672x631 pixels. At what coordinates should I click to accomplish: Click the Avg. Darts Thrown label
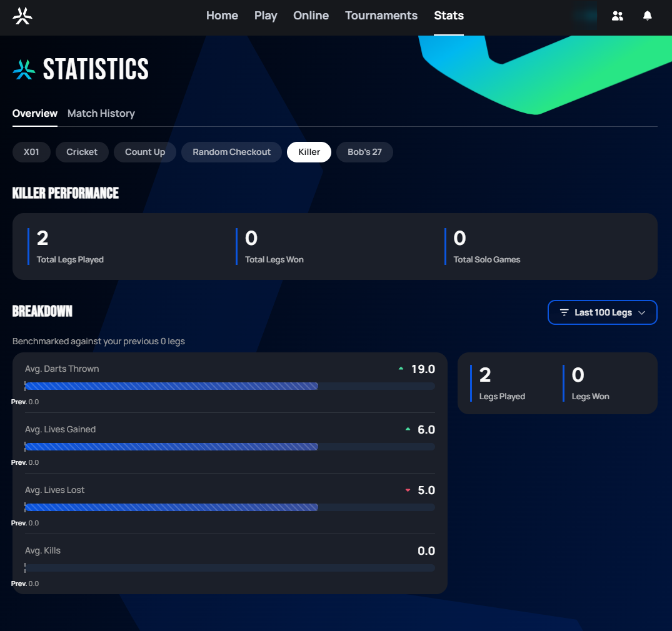[62, 369]
